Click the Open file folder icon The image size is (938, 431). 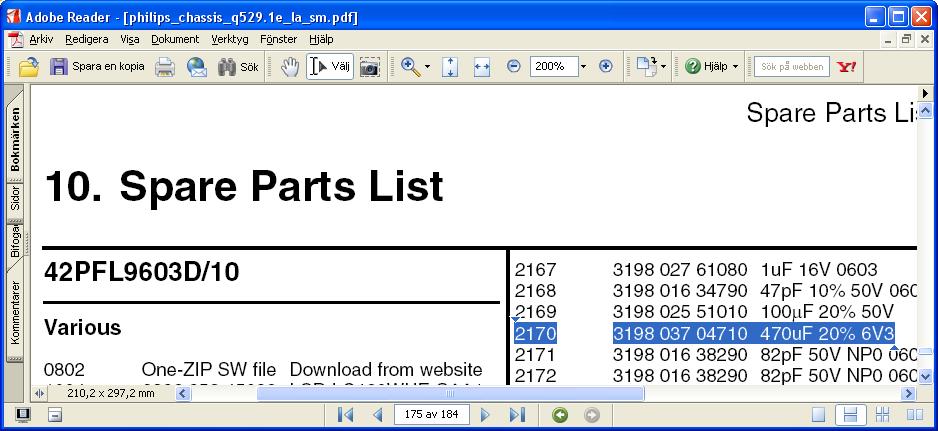click(x=29, y=67)
